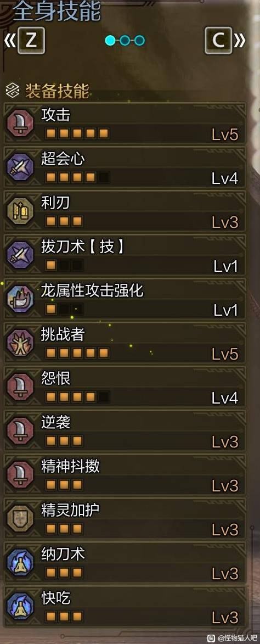Select the second page indicator dot
This screenshot has width=260, height=644.
[x=125, y=40]
